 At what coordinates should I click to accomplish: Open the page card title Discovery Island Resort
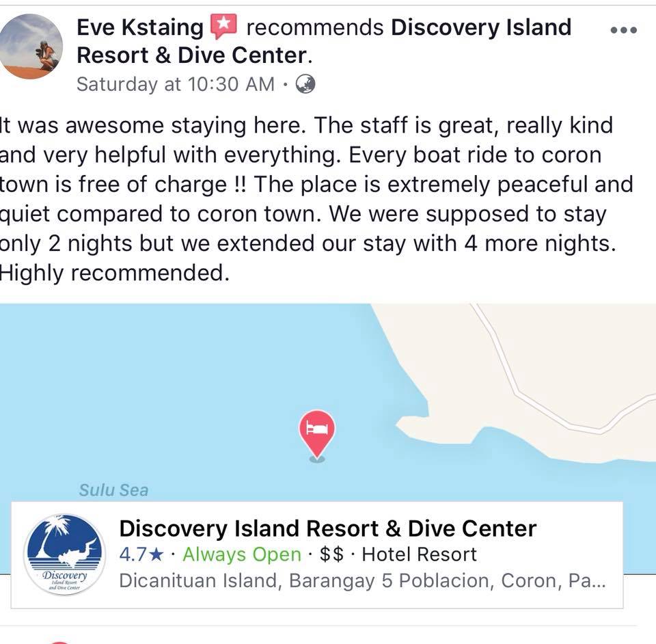327,528
